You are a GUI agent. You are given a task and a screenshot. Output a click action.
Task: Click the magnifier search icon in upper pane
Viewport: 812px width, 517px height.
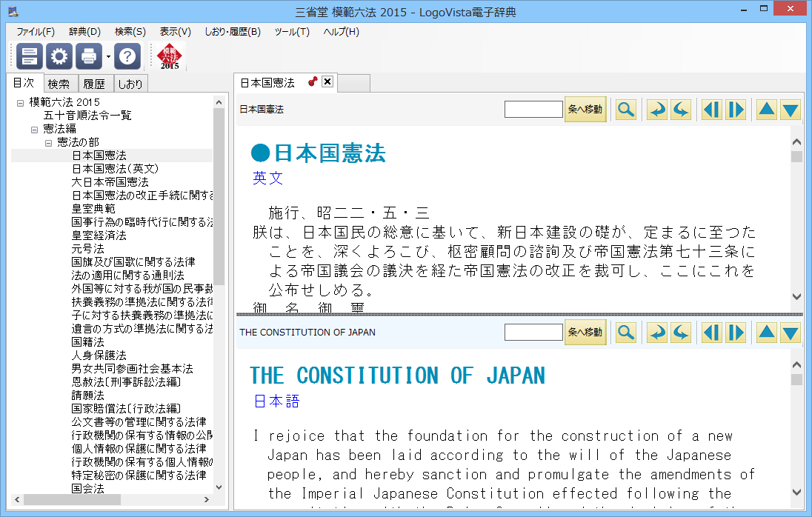coord(626,110)
